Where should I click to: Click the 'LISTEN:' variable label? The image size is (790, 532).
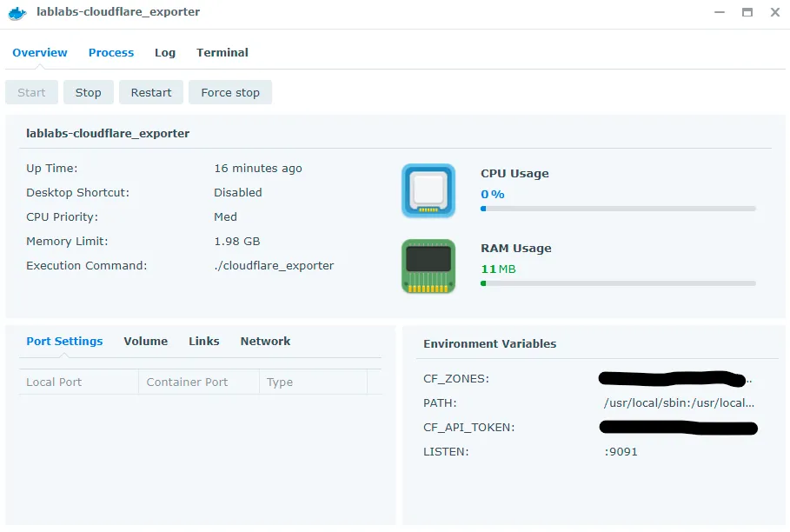446,451
